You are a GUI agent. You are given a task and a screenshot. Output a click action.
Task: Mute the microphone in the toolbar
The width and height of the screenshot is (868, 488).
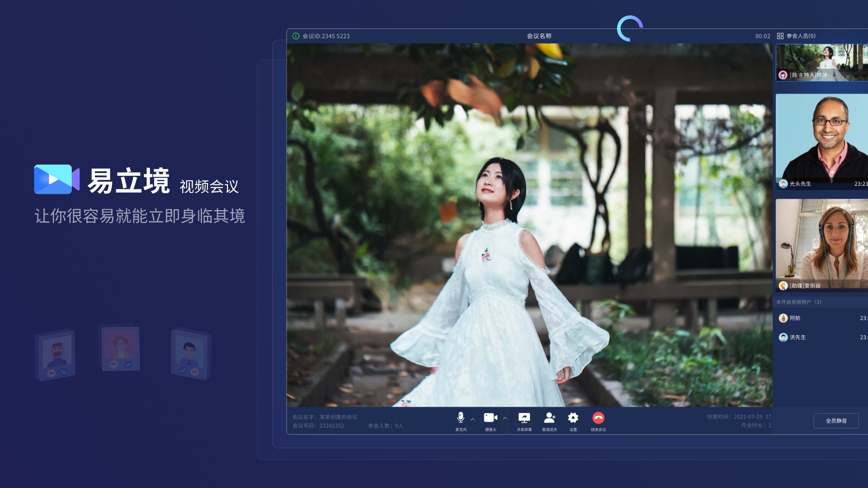pos(460,417)
